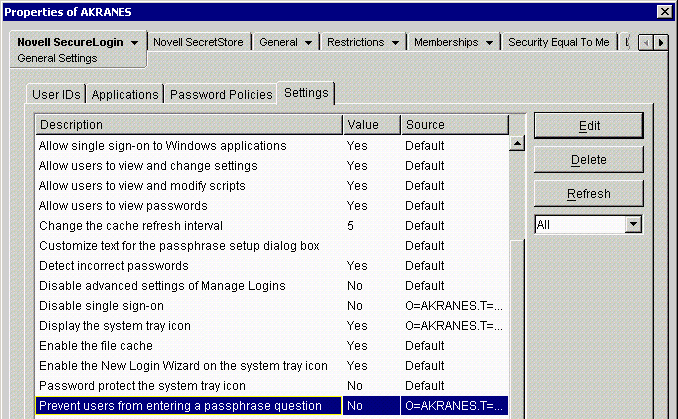Select 'Display the system tray icon' row
This screenshot has width=678, height=419.
272,326
